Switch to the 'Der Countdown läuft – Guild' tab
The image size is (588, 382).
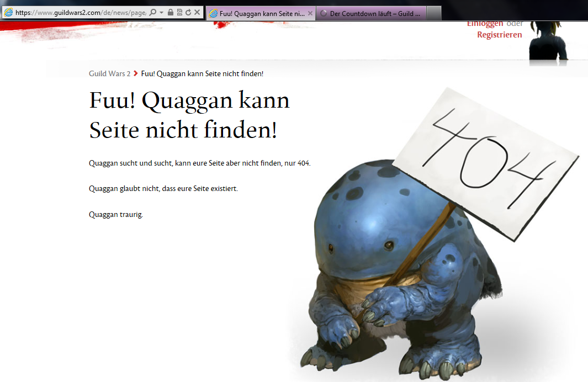371,13
